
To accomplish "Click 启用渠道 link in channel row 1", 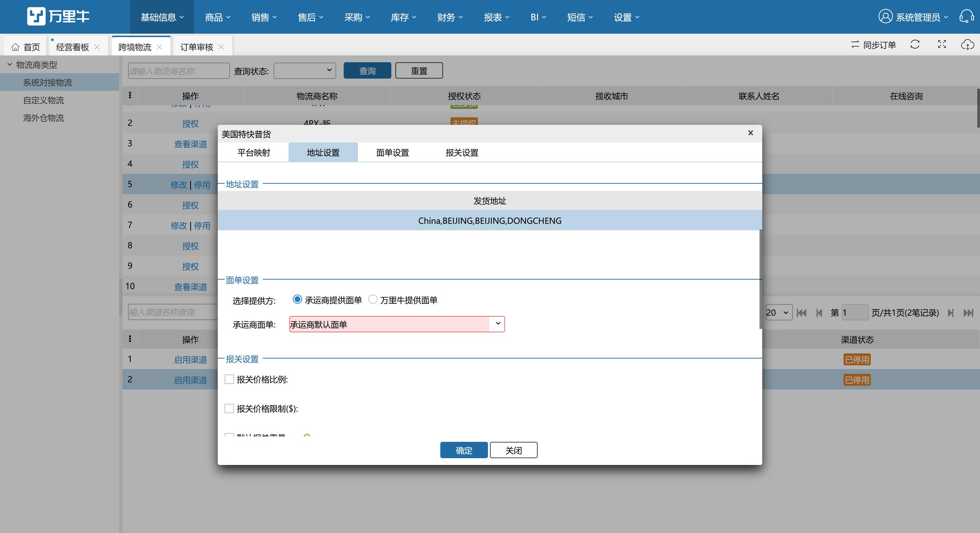I will tap(190, 359).
